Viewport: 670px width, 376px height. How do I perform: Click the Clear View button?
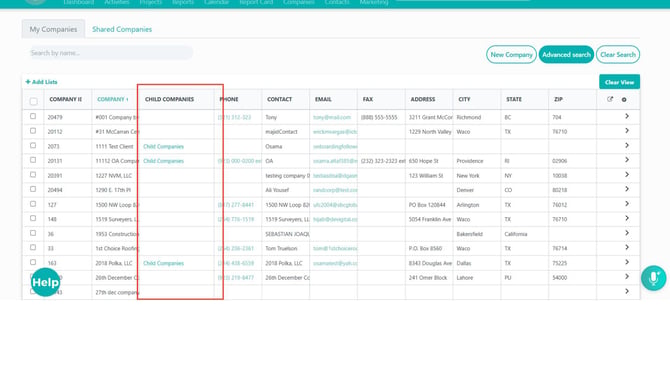619,82
